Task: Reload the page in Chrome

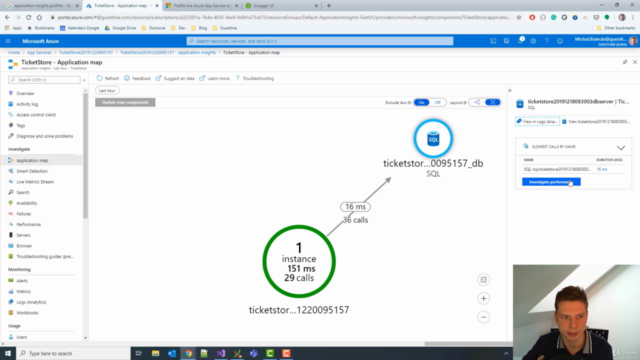Action: 28,18
